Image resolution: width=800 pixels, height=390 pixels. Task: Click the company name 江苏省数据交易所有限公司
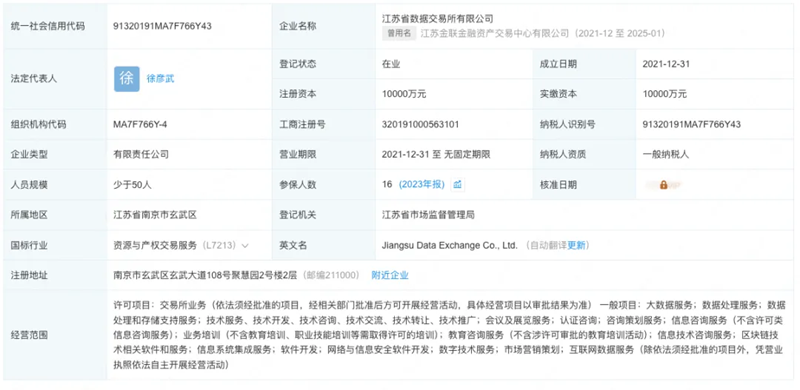tap(438, 19)
